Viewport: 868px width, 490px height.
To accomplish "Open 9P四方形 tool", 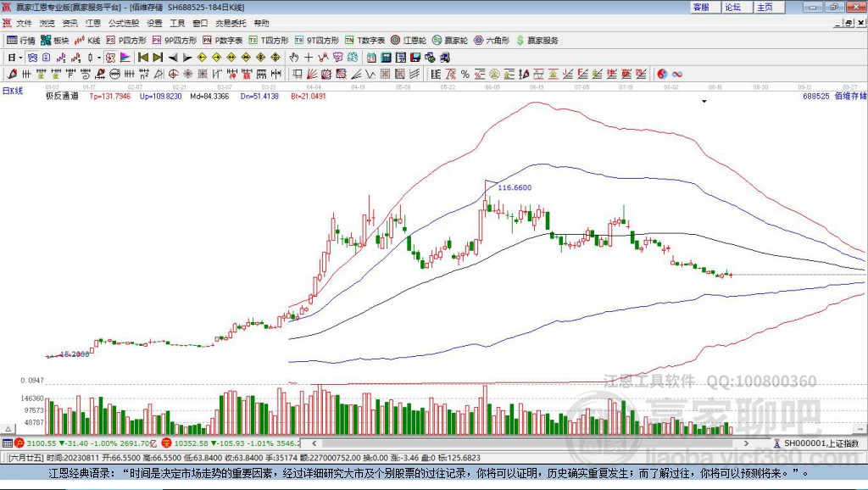I will click(x=174, y=41).
